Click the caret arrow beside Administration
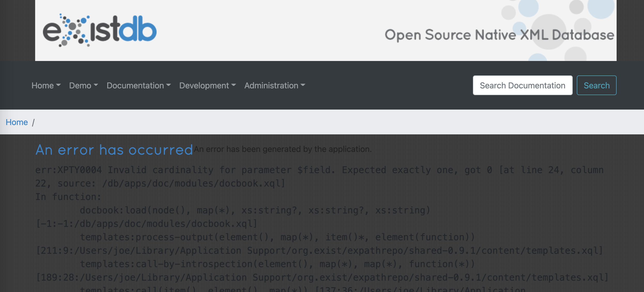 coord(303,85)
